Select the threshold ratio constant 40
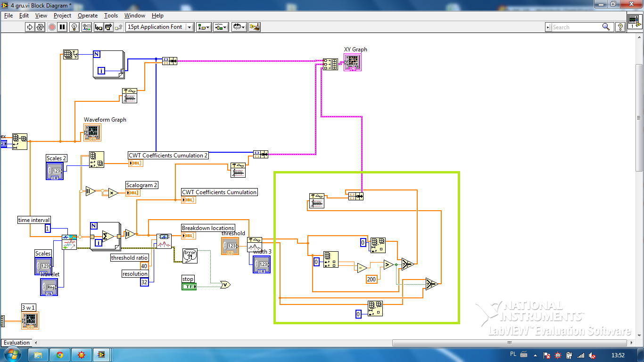The height and width of the screenshot is (362, 644). click(144, 266)
